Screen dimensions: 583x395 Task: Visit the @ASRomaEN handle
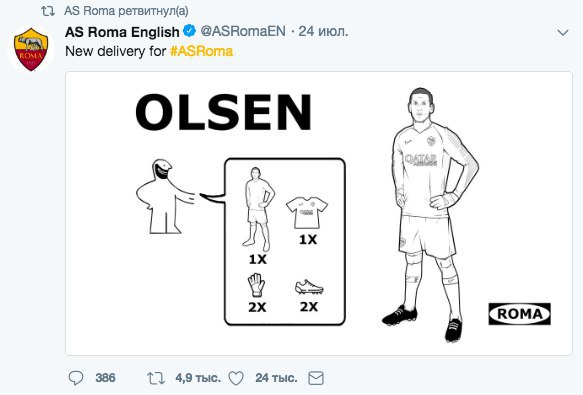coord(243,31)
